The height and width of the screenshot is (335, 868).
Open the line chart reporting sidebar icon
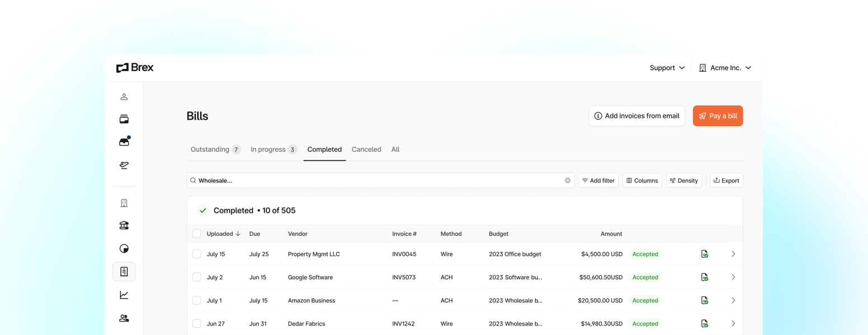pyautogui.click(x=124, y=295)
